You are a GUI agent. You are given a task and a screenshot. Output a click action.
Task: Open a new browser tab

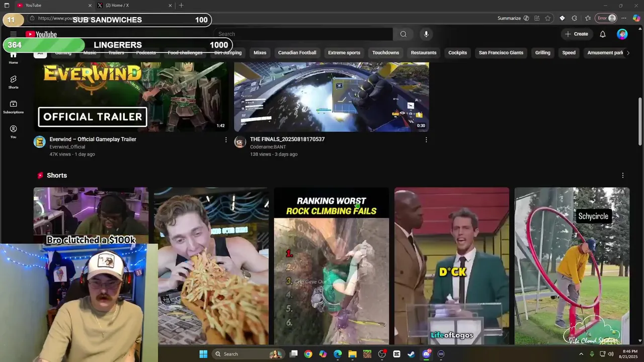click(x=181, y=6)
